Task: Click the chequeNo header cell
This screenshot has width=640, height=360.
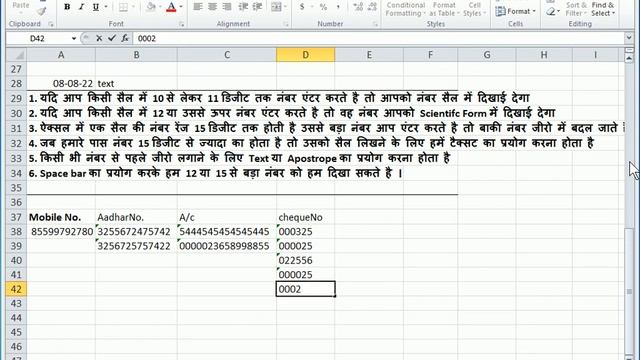Action: click(305, 217)
